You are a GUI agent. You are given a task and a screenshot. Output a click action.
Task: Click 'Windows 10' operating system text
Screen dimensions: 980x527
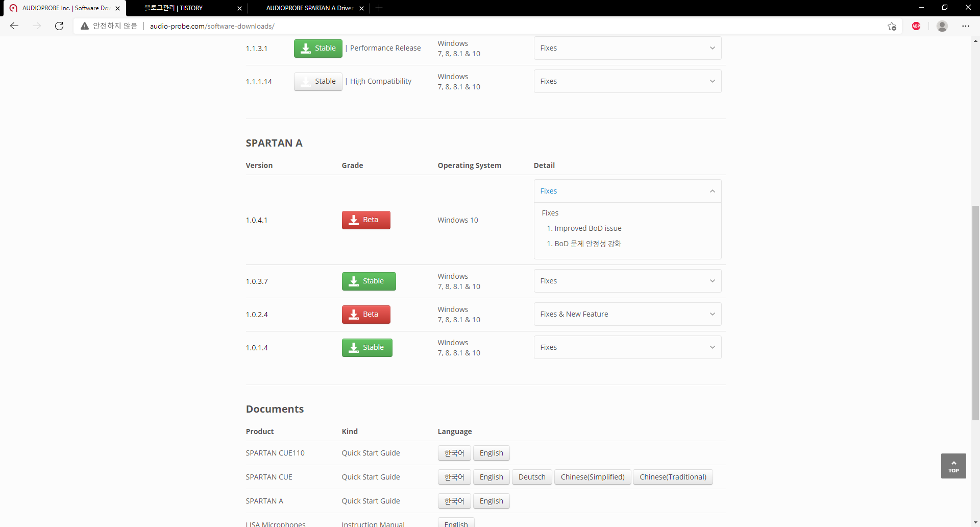458,220
